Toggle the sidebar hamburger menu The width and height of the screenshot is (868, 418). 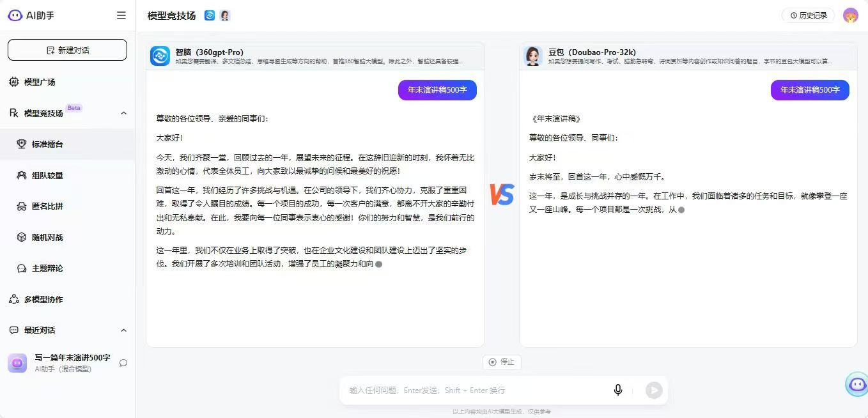click(x=121, y=15)
